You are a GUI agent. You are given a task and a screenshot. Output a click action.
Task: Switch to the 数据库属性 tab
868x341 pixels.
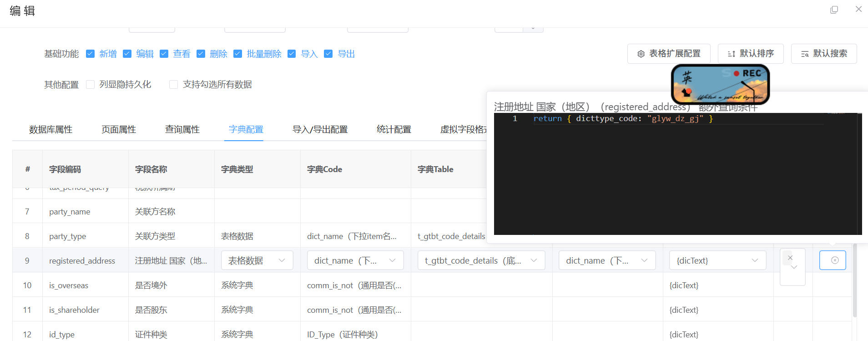tap(50, 129)
